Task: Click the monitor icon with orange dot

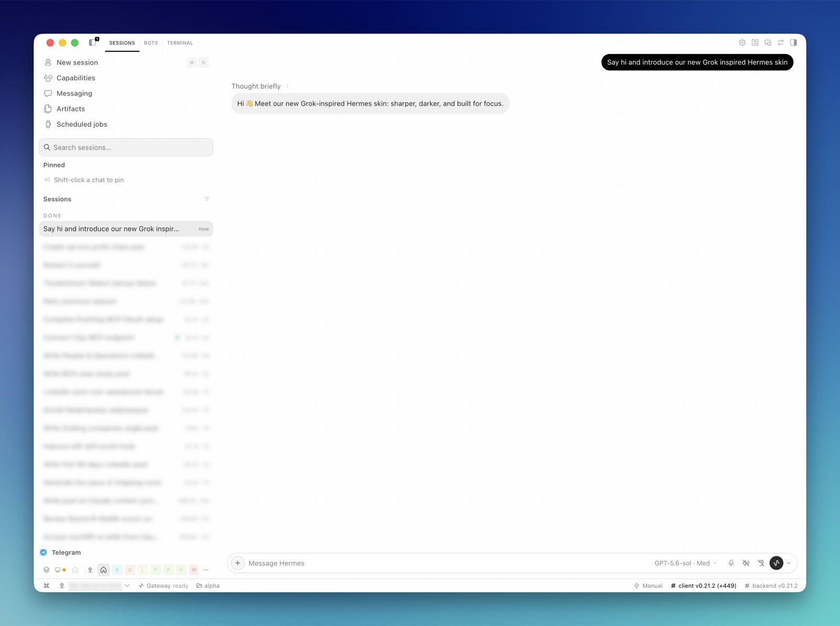Action: click(x=60, y=570)
